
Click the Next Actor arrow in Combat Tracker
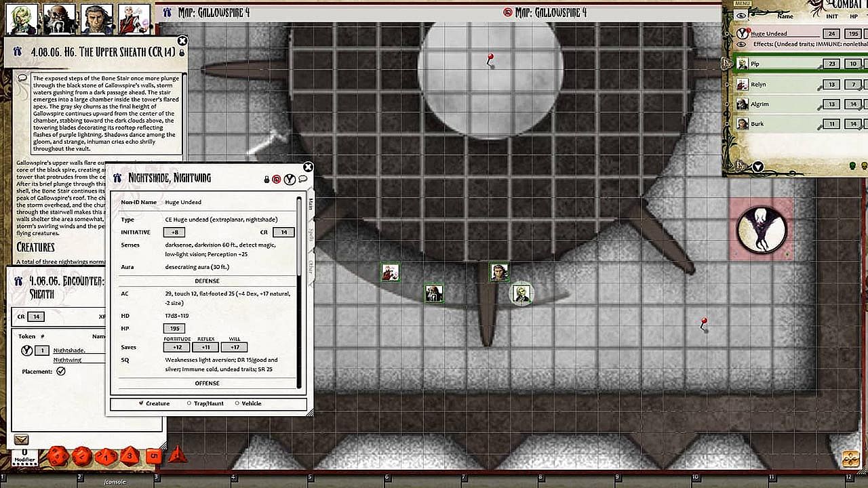[x=757, y=167]
